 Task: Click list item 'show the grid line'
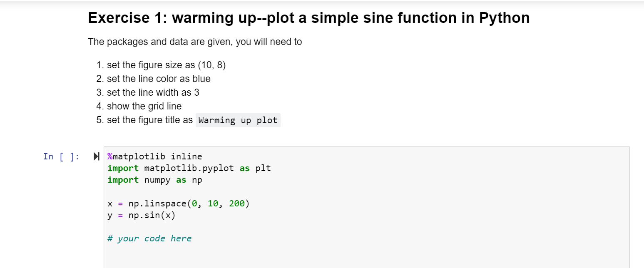[144, 106]
